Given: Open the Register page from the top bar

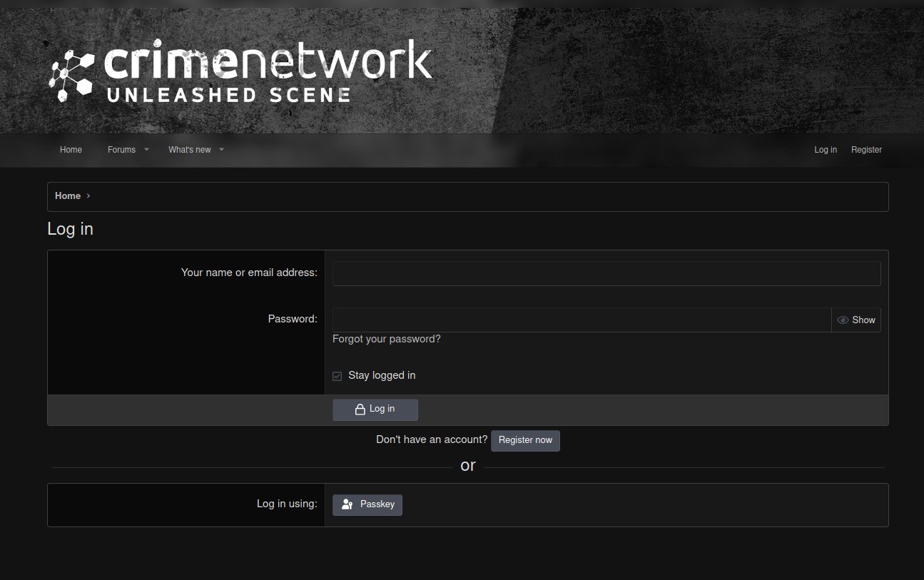Looking at the screenshot, I should click(x=866, y=150).
